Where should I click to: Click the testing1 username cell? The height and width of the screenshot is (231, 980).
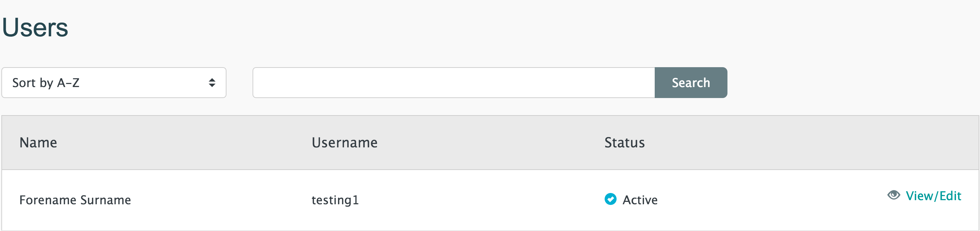pos(335,200)
